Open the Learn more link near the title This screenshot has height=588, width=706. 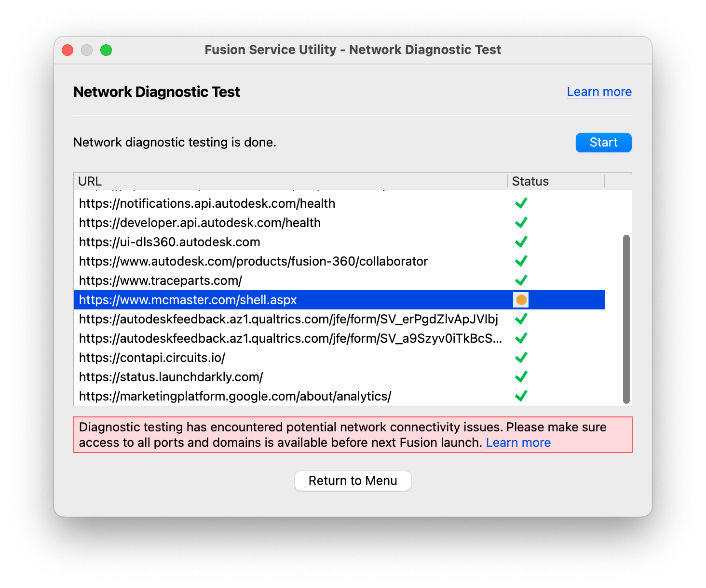599,92
